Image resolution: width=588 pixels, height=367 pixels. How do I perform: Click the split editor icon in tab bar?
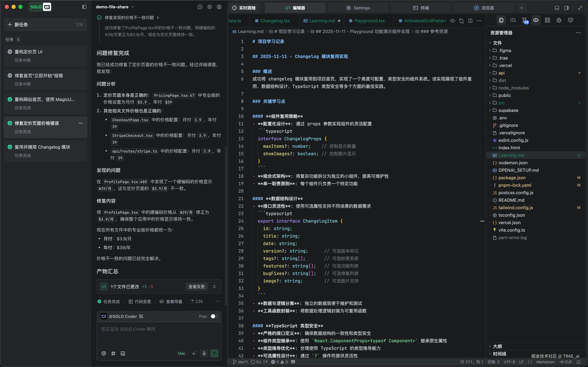point(470,21)
